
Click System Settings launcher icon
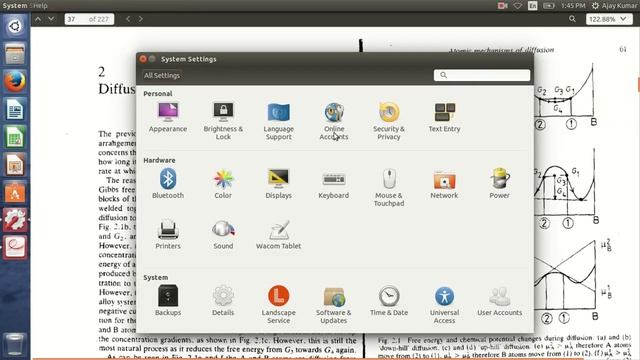(15, 220)
